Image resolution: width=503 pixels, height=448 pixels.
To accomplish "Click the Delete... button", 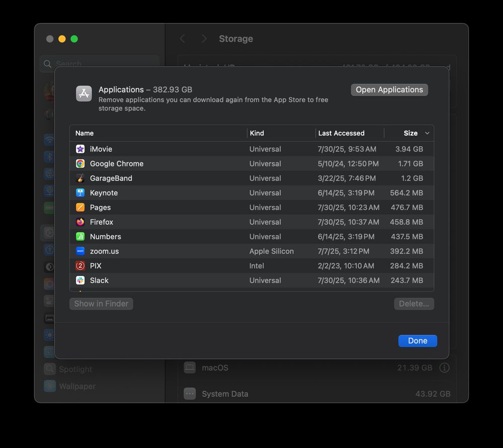I will pos(414,304).
